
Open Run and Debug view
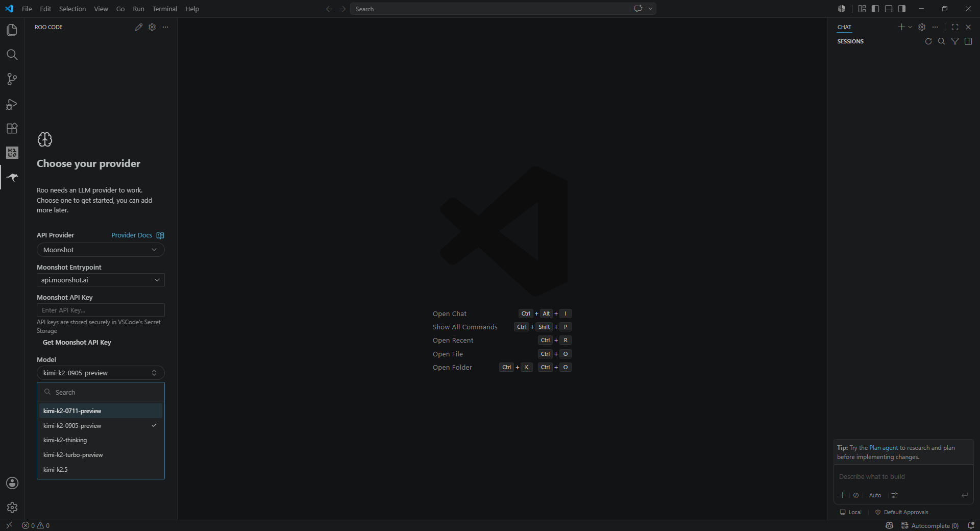click(12, 104)
